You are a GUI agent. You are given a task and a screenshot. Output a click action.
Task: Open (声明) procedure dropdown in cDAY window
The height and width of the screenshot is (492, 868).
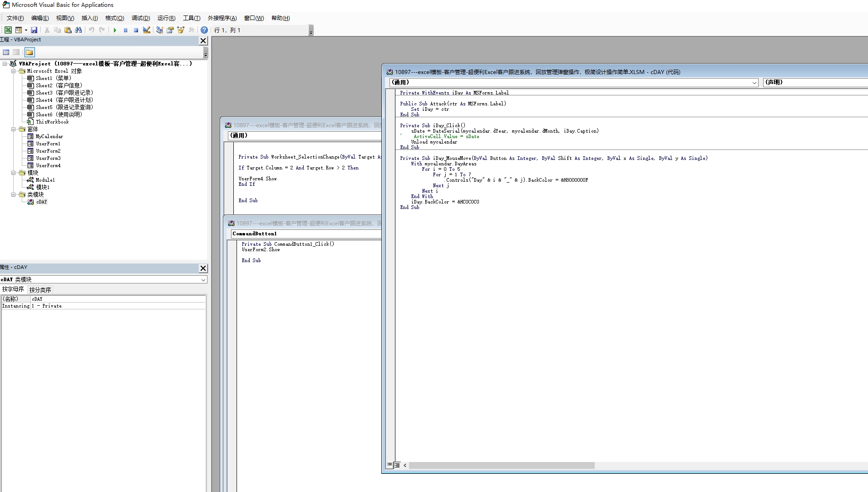point(815,82)
